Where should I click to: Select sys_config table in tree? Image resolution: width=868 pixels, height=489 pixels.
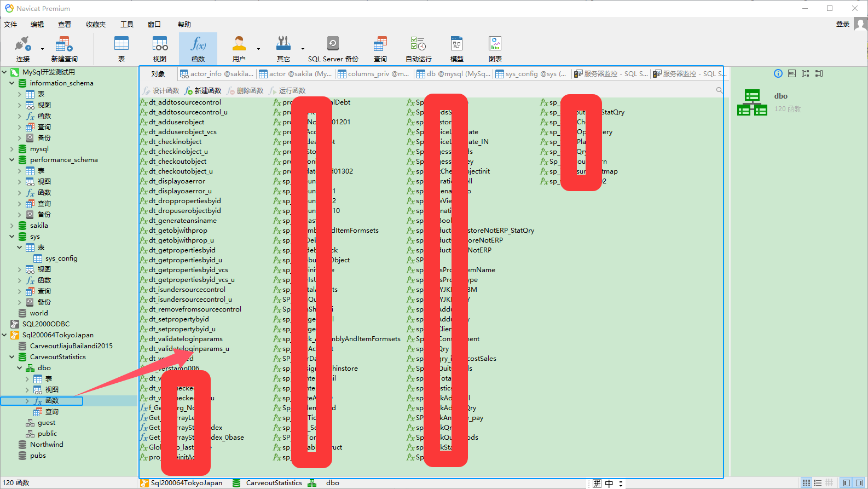click(61, 258)
